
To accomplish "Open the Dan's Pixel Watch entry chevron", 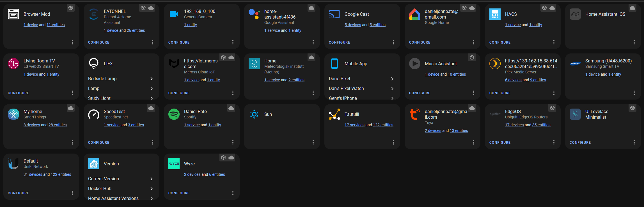I will click(x=392, y=89).
